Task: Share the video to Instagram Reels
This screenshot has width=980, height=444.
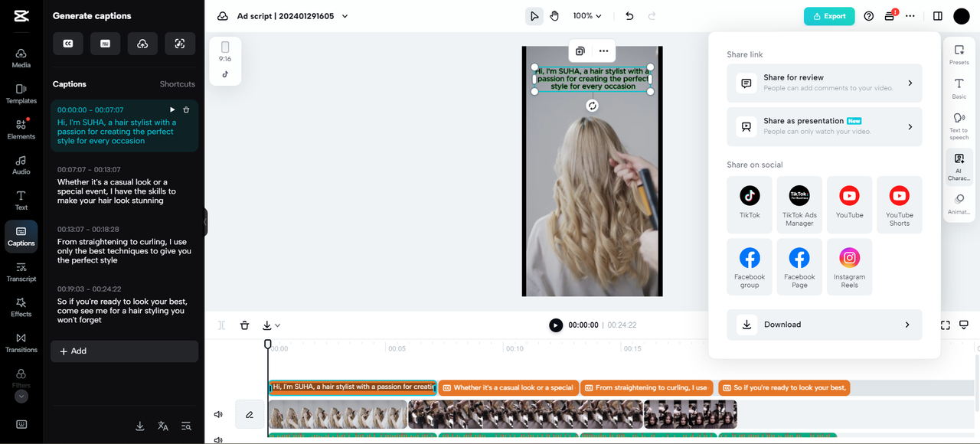Action: (x=849, y=266)
